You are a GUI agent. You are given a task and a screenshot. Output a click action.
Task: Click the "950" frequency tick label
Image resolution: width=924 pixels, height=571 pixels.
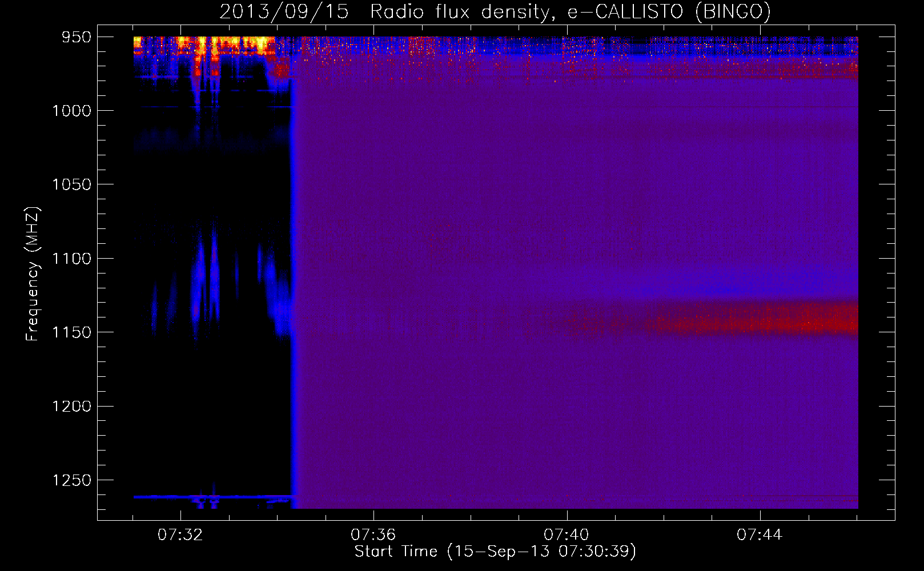(x=77, y=37)
